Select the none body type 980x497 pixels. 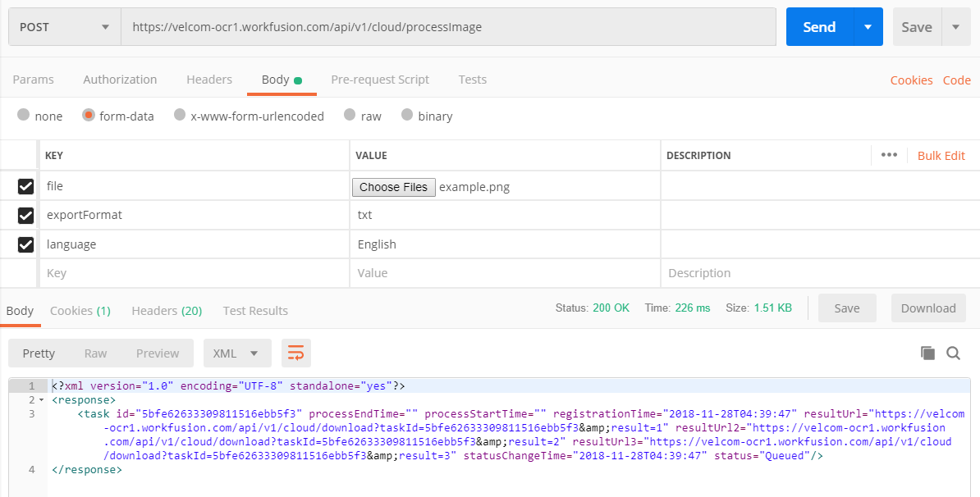tap(24, 115)
